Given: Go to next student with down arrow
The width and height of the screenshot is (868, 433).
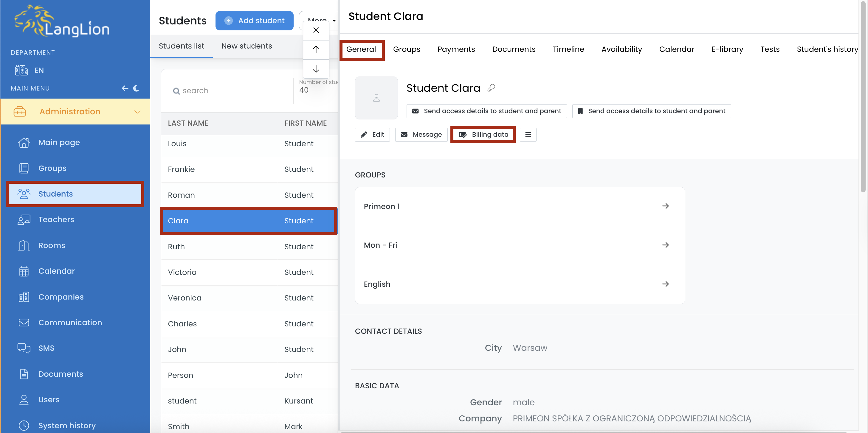Looking at the screenshot, I should point(316,69).
